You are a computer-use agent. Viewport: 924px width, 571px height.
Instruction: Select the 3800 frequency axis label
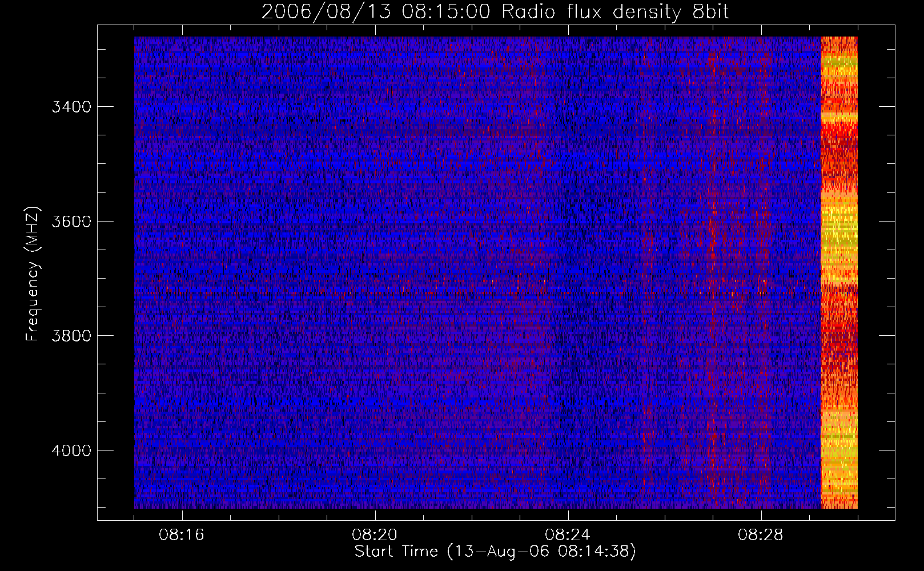coord(71,336)
